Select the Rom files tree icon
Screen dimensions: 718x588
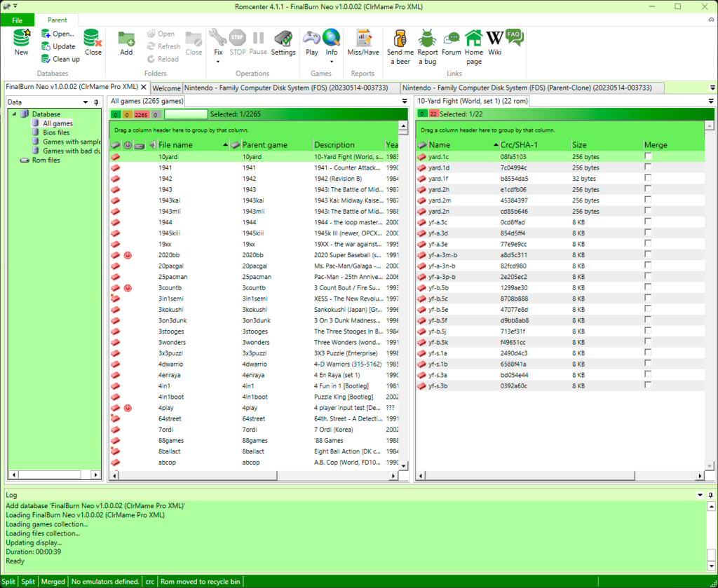pyautogui.click(x=25, y=160)
